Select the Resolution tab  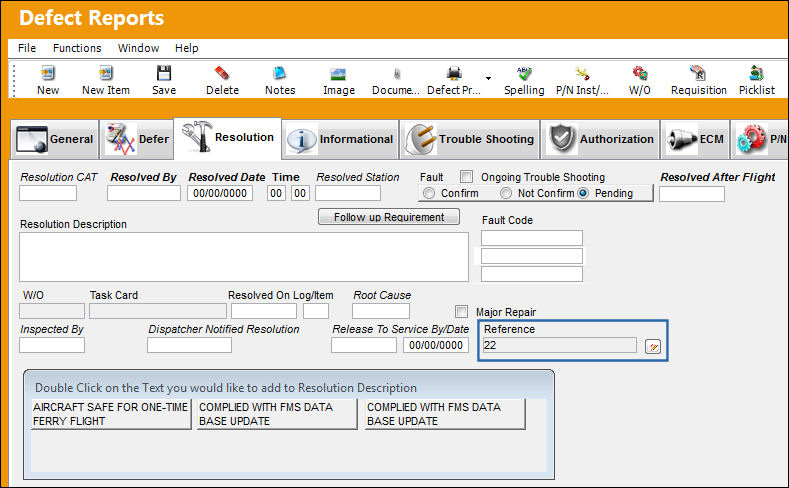(227, 137)
